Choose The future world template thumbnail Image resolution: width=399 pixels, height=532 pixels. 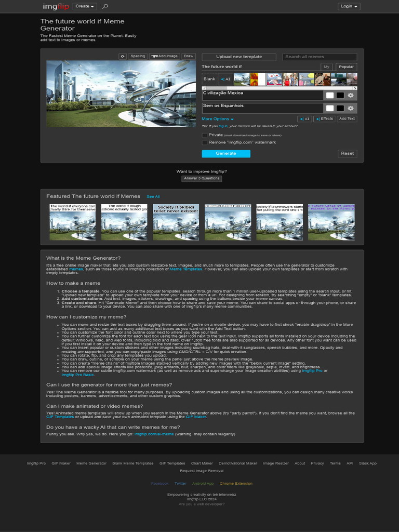242,79
